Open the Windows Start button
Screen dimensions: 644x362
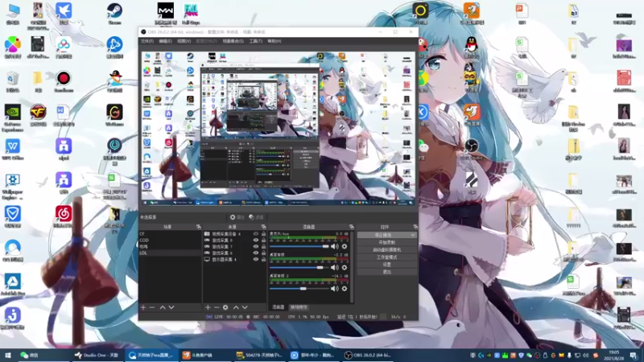pos(7,355)
